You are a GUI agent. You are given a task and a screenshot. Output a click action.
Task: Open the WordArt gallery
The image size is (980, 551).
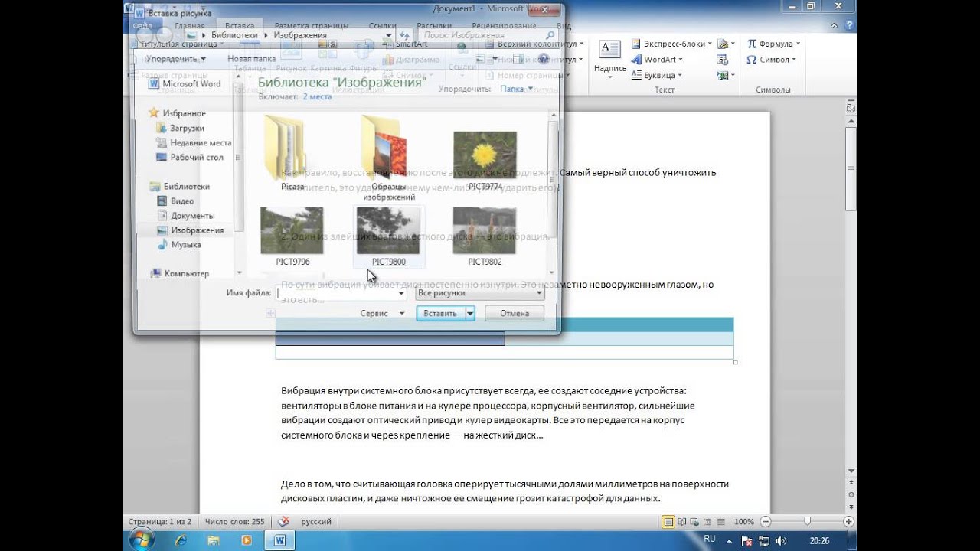(x=658, y=59)
